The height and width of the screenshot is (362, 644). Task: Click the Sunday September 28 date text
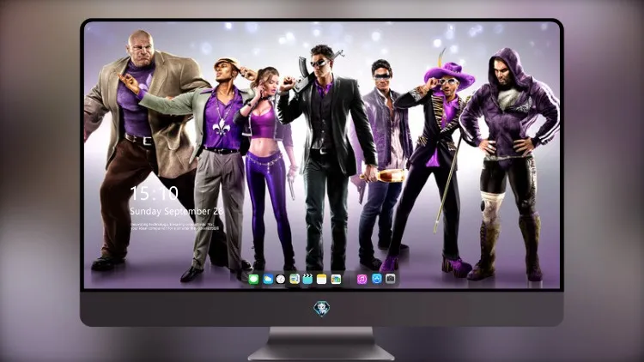pyautogui.click(x=177, y=211)
